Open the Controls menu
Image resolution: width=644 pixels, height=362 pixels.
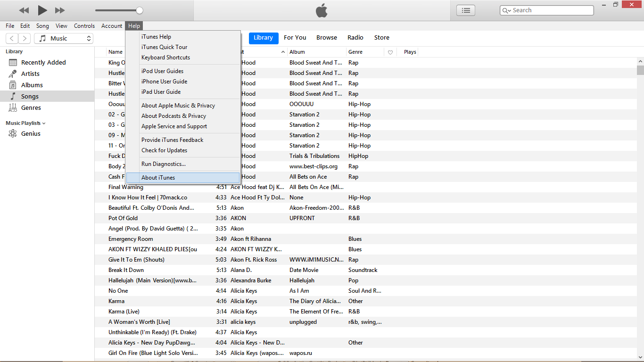(x=84, y=26)
